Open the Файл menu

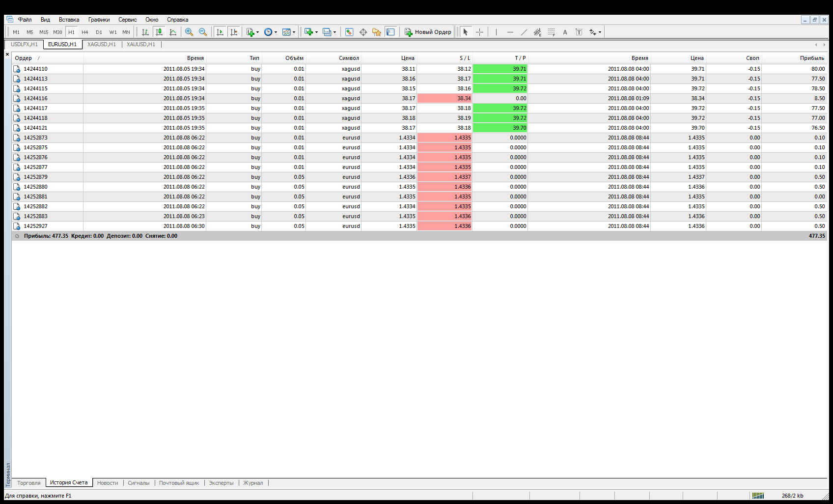pos(25,20)
